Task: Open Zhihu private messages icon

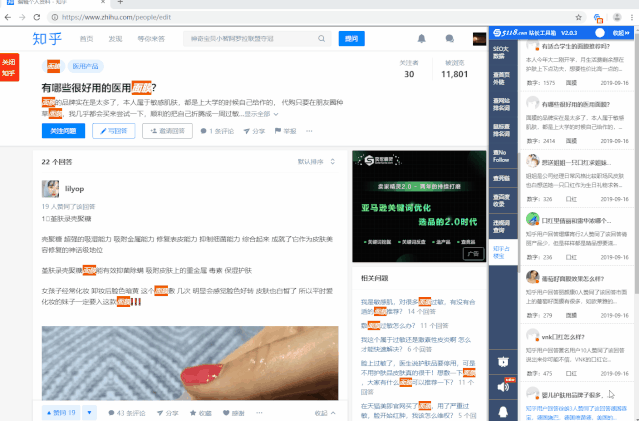Action: click(x=450, y=39)
